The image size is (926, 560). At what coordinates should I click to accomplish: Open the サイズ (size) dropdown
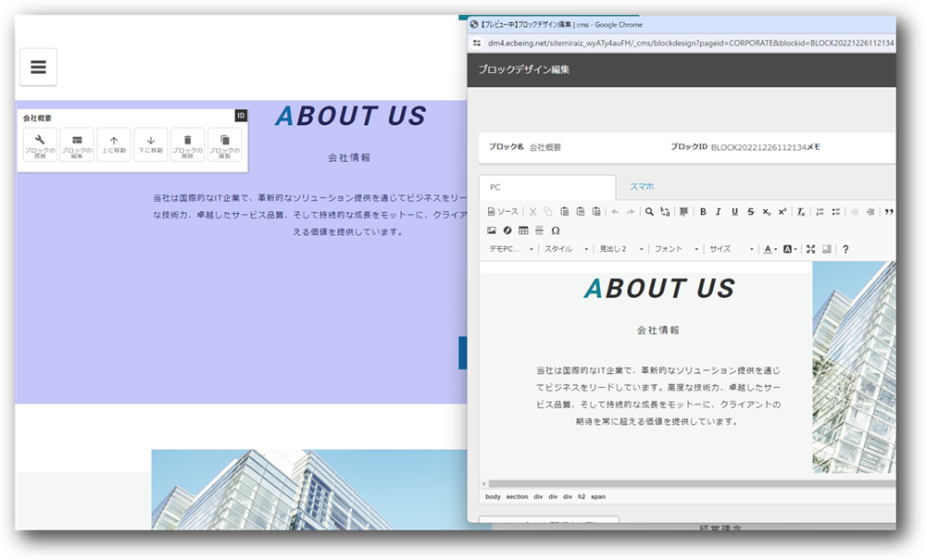(732, 249)
